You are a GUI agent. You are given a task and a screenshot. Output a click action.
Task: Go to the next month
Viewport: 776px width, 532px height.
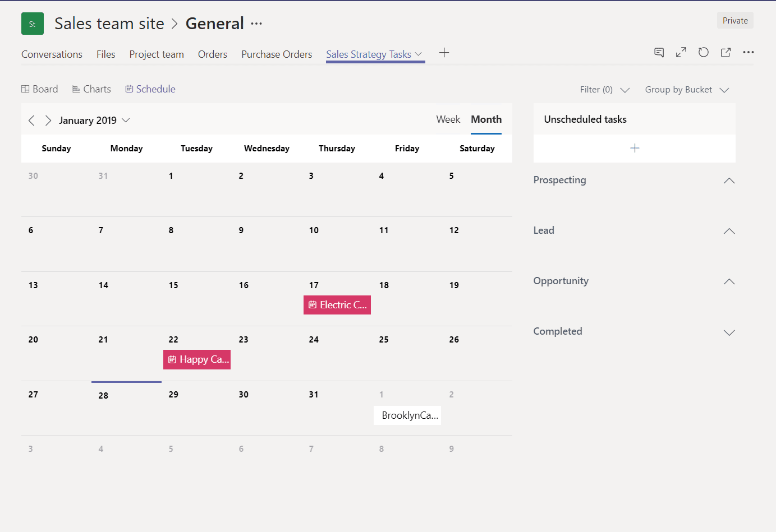click(x=48, y=120)
